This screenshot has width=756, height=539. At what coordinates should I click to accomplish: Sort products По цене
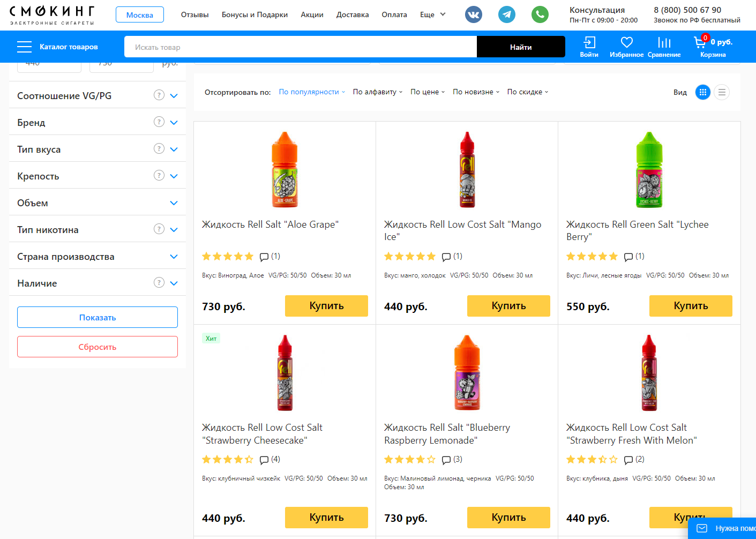[x=428, y=92]
